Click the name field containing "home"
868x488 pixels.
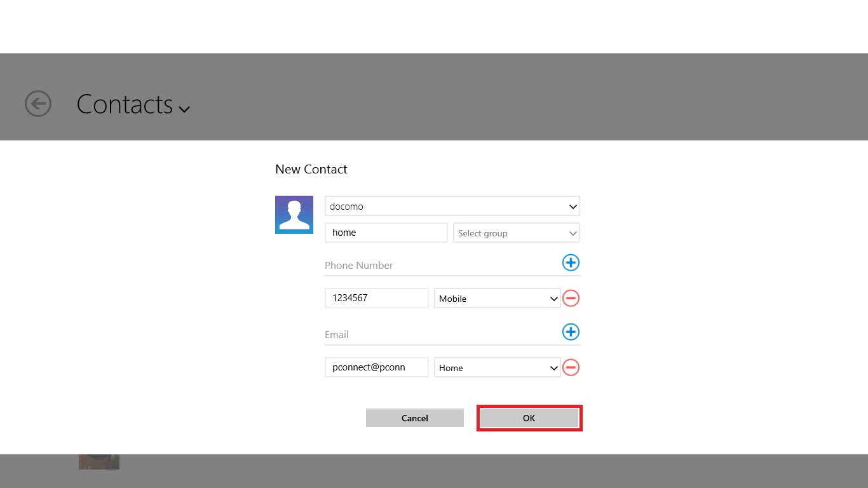tap(386, 233)
